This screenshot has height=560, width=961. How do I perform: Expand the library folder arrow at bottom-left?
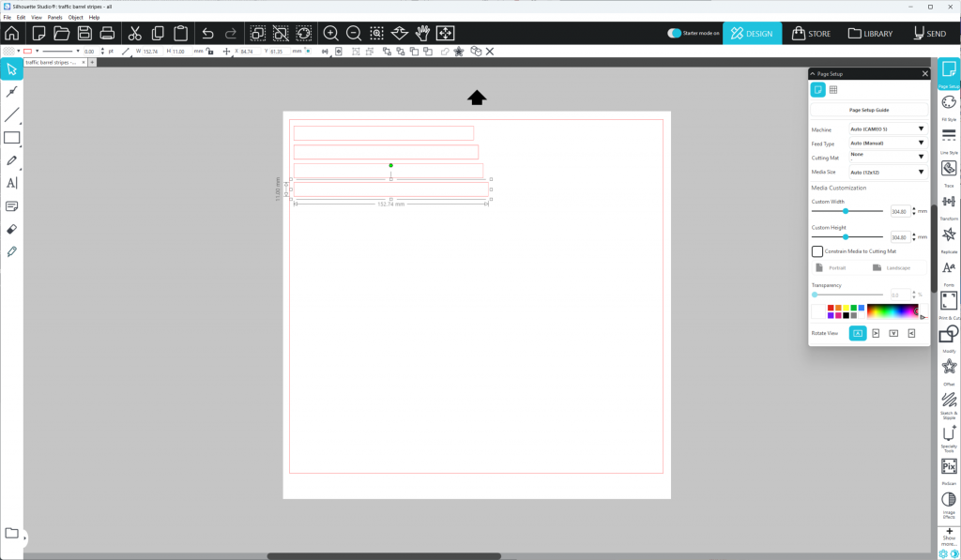[25, 537]
